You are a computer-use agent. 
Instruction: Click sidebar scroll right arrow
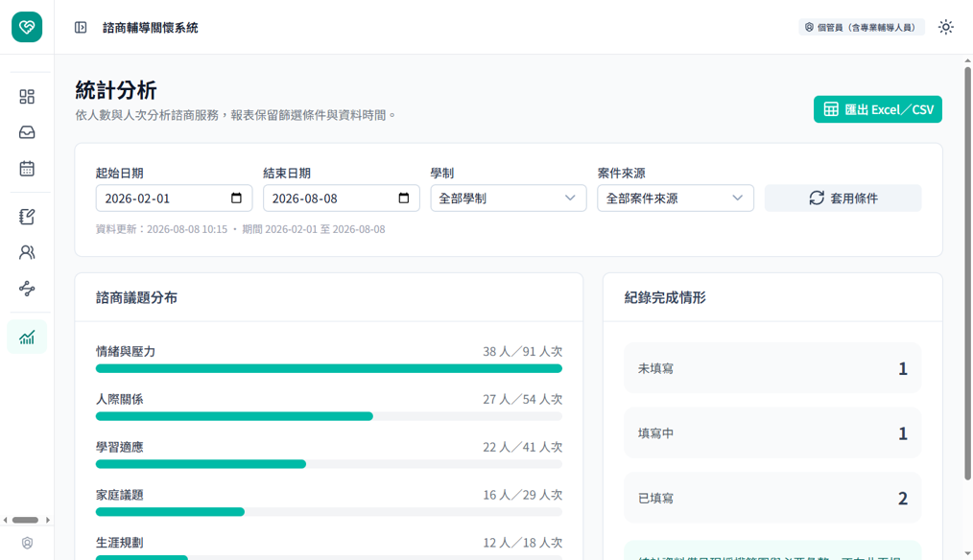(x=48, y=520)
